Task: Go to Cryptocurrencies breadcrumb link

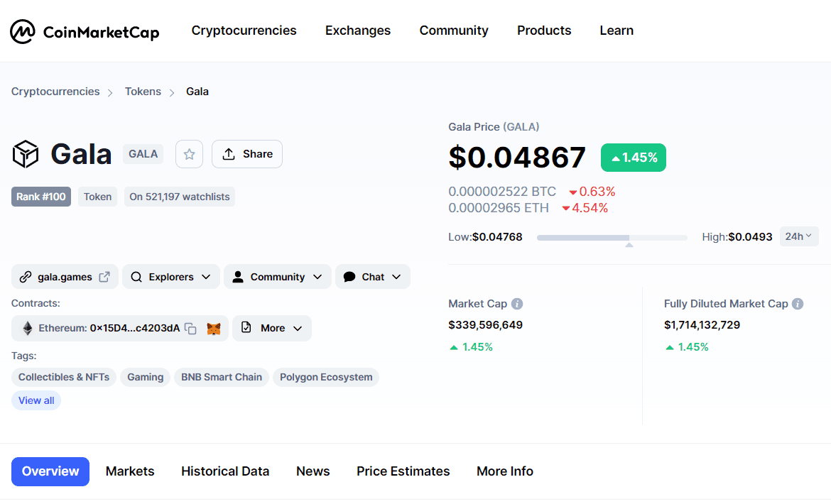Action: click(55, 92)
